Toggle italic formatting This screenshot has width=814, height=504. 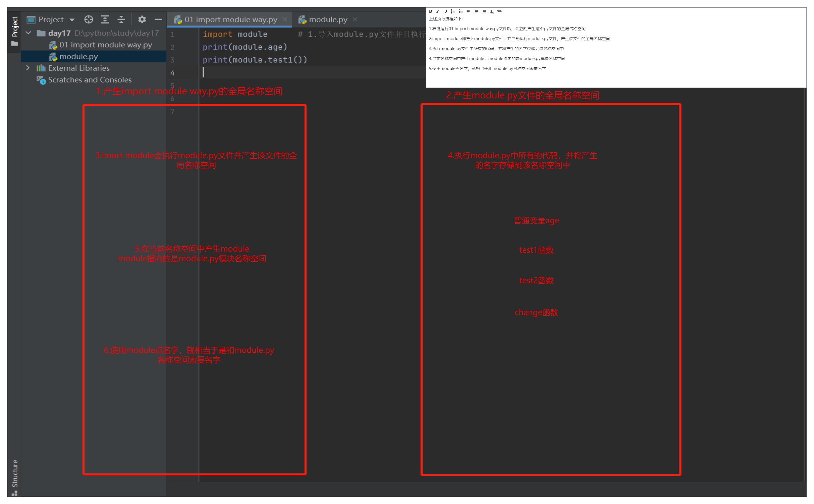point(438,11)
